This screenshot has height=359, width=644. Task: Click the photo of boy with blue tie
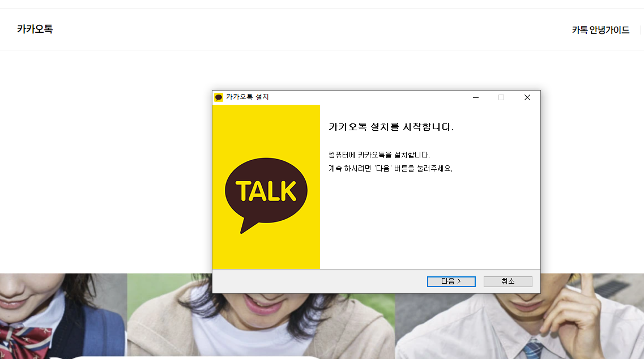tap(519, 327)
